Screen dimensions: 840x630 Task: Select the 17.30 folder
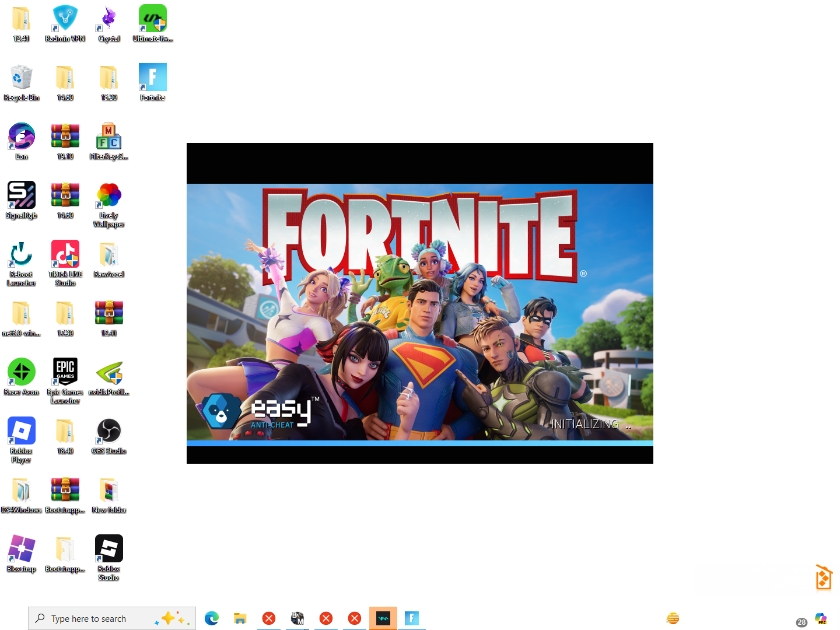point(65,318)
